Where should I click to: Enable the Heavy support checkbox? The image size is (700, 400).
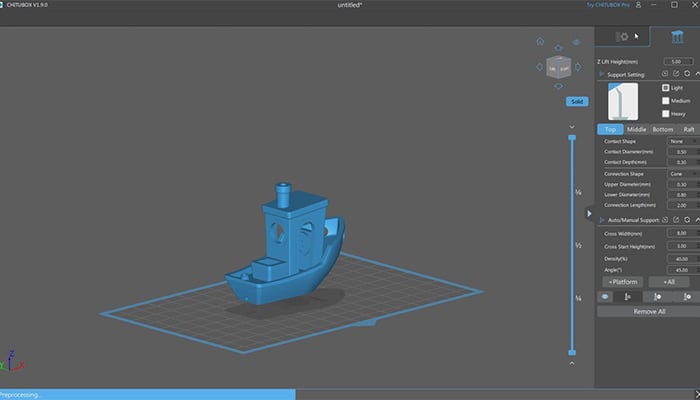(x=666, y=114)
